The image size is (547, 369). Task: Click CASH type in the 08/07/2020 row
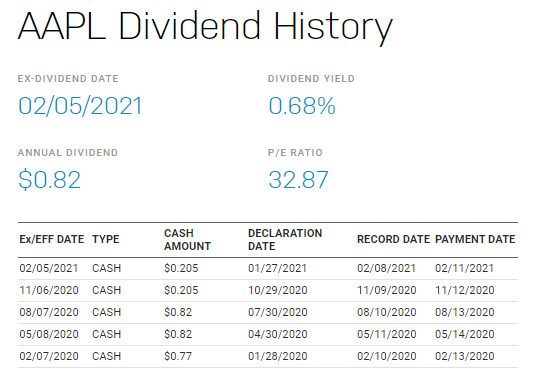(x=106, y=312)
